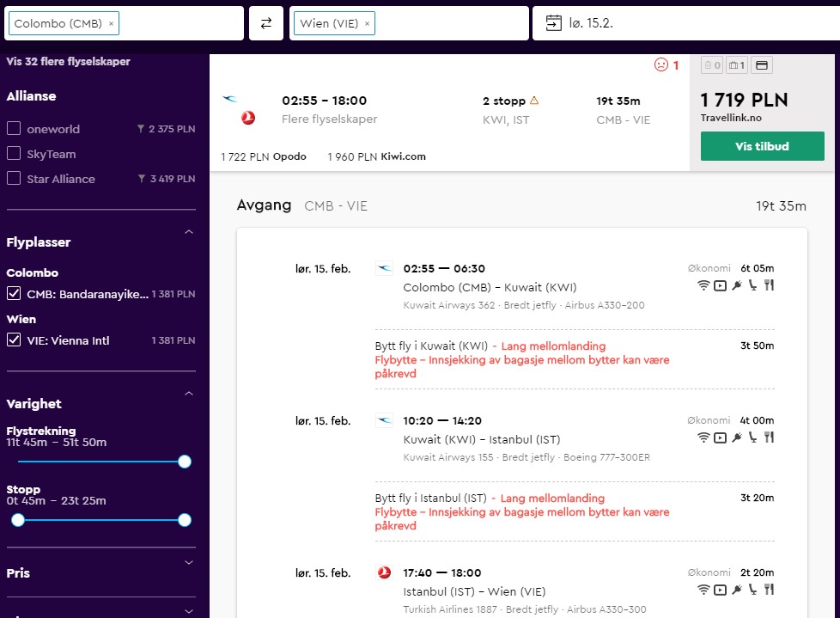Expand the Pris filter section
The height and width of the screenshot is (618, 840).
coord(189,562)
